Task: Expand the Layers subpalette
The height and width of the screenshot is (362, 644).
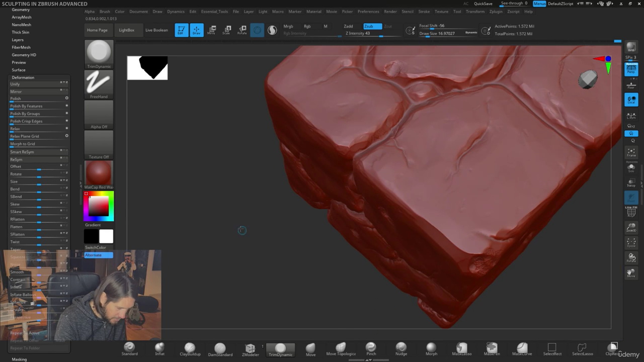Action: 18,40
